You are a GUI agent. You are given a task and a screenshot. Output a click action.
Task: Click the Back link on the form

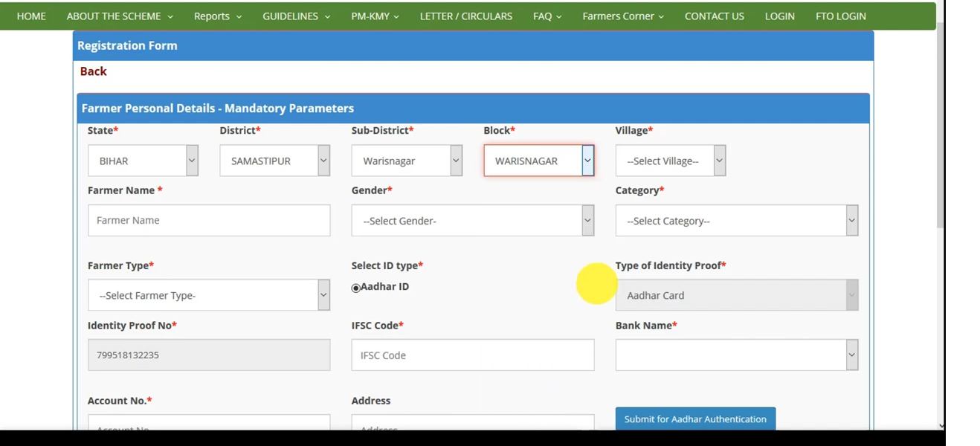tap(92, 71)
